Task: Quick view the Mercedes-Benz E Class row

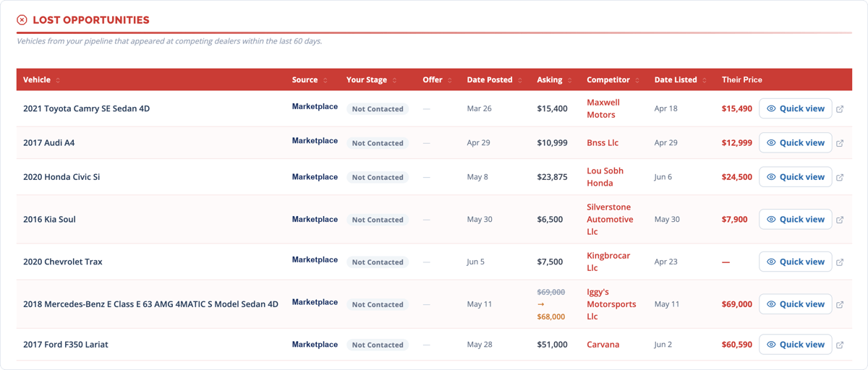Action: point(795,304)
